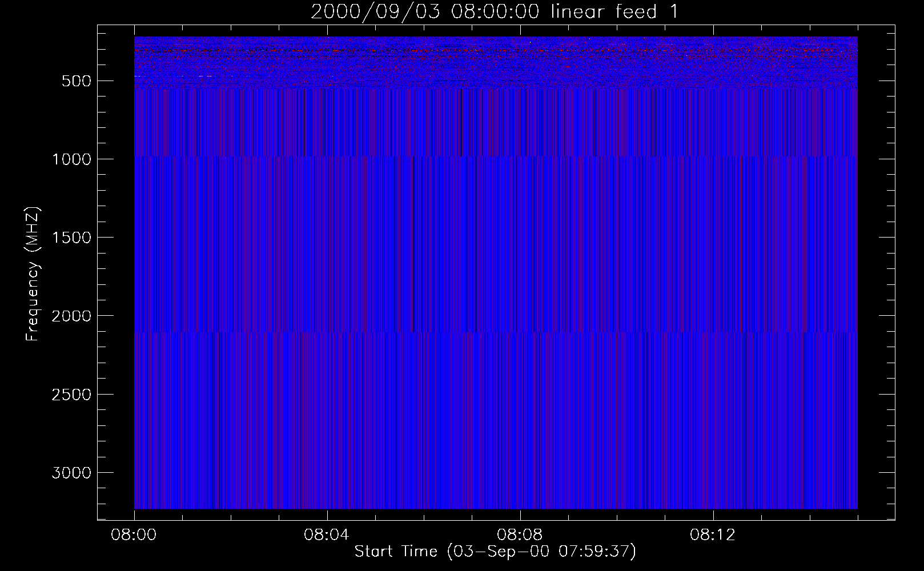Click the 2500 frequency tick label
The width and height of the screenshot is (924, 571).
pyautogui.click(x=71, y=395)
